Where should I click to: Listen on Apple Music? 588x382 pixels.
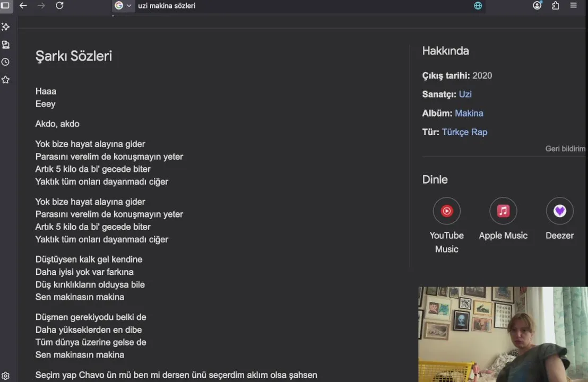point(503,219)
